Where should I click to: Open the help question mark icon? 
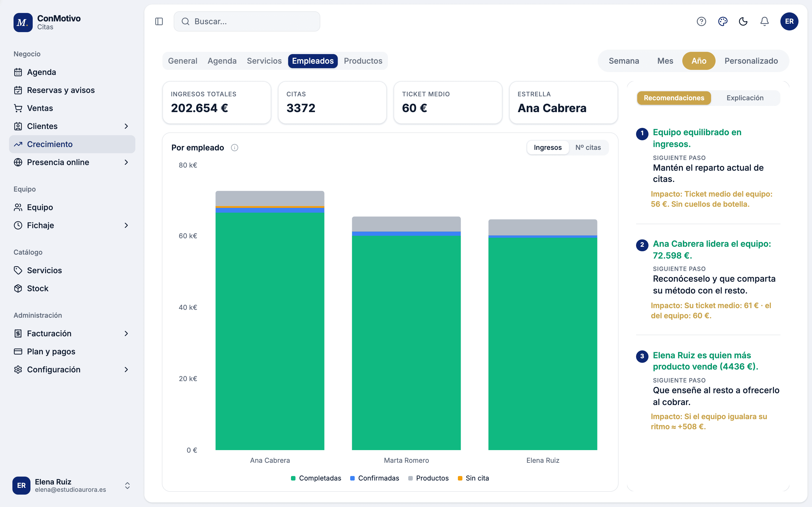point(701,21)
